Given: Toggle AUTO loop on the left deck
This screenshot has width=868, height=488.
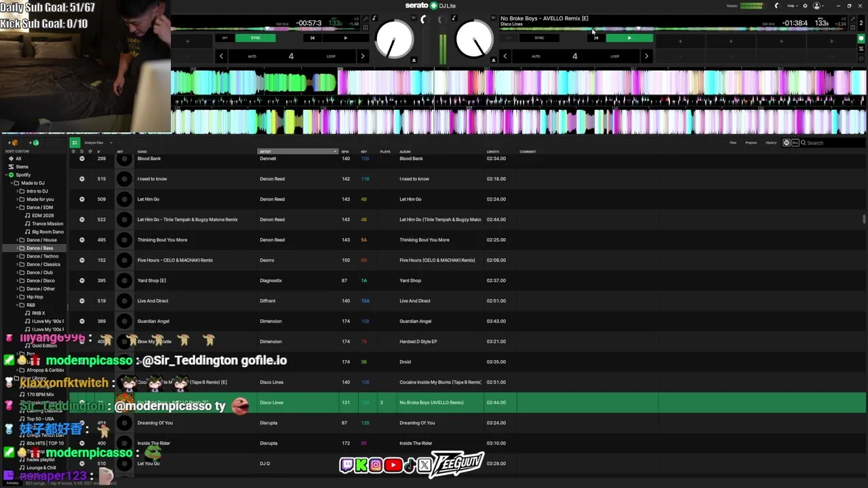Looking at the screenshot, I should click(252, 56).
